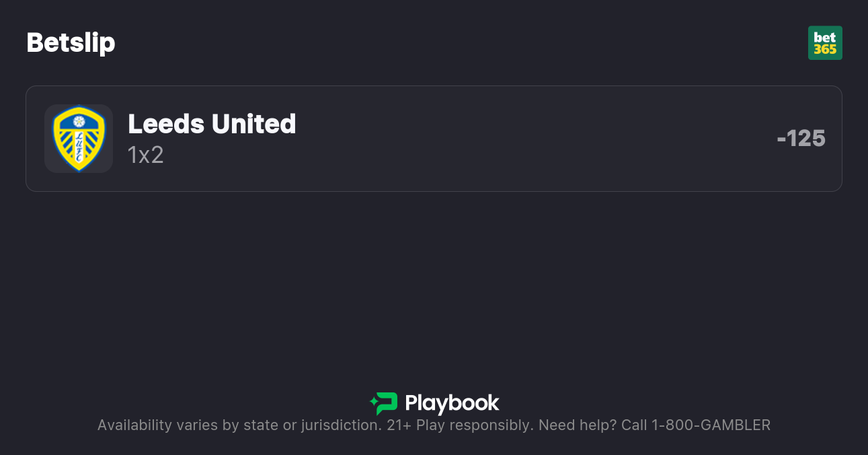Screen dimensions: 868x455
Task: Click the small green sparkle beside Playbook logo
Action: click(373, 403)
